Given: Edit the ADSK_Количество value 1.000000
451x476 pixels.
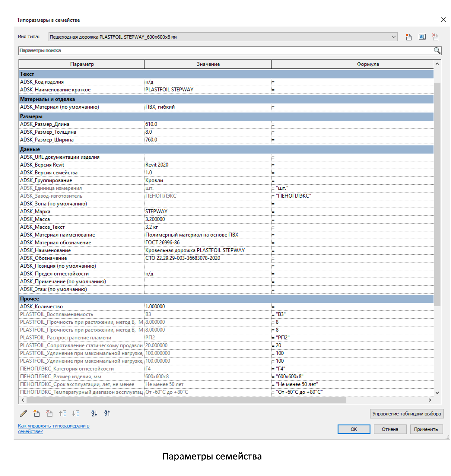Looking at the screenshot, I should 208,306.
